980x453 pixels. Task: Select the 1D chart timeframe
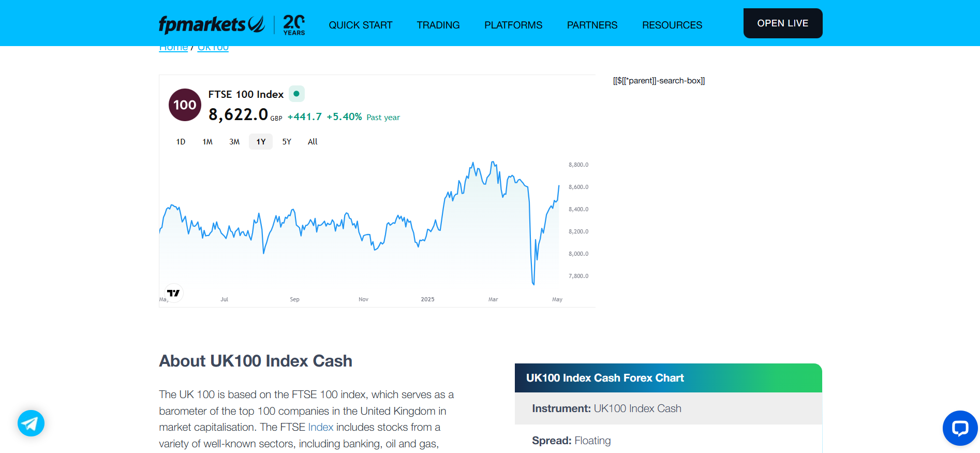coord(181,141)
